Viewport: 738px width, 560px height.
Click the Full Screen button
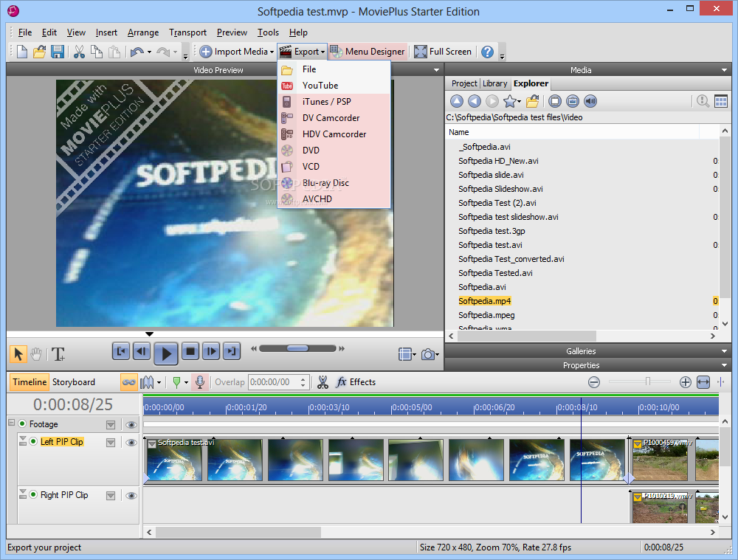443,52
